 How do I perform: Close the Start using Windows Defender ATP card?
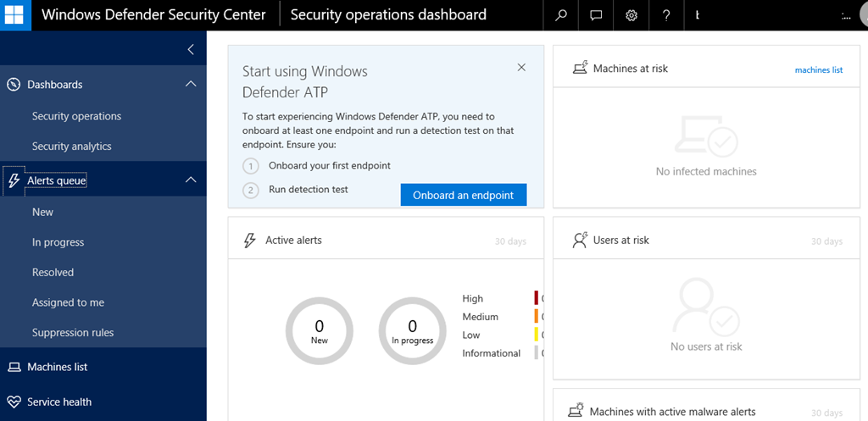click(521, 68)
